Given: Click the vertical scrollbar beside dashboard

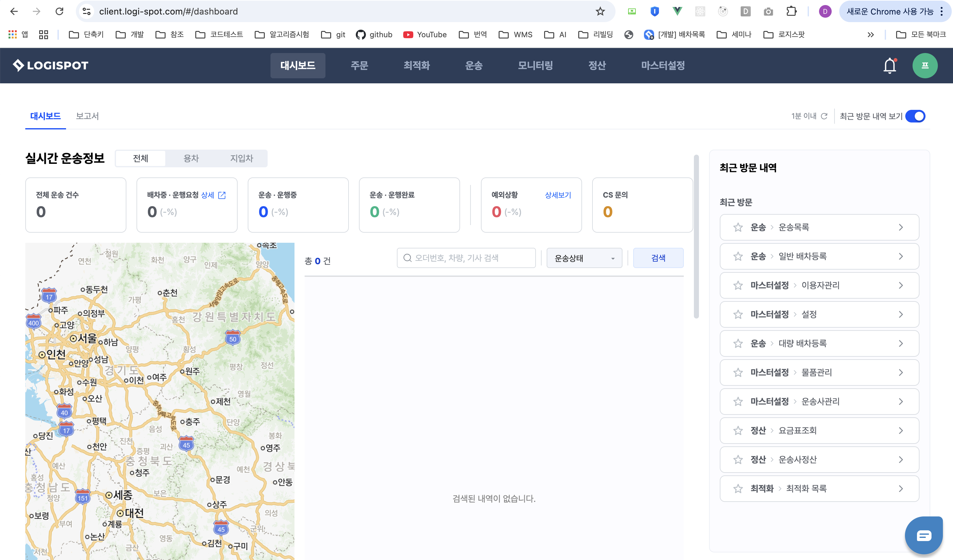Looking at the screenshot, I should click(x=696, y=237).
